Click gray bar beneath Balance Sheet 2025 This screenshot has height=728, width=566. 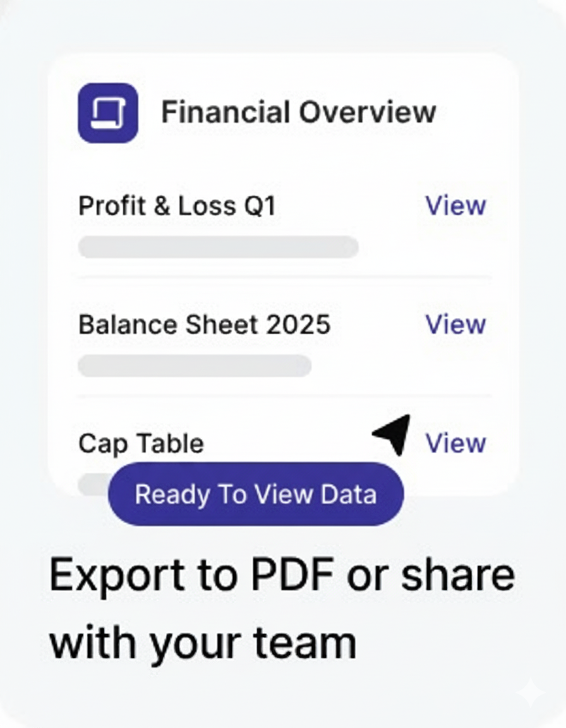click(x=195, y=366)
